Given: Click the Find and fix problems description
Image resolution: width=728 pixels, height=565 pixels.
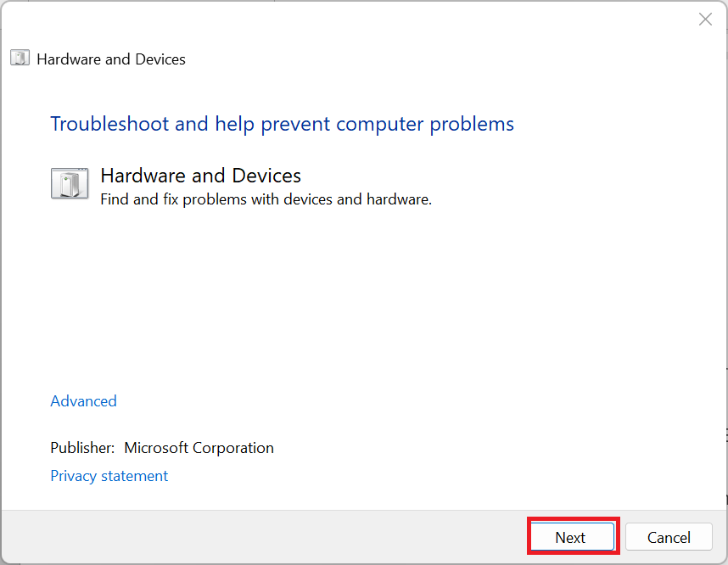Looking at the screenshot, I should [x=266, y=200].
